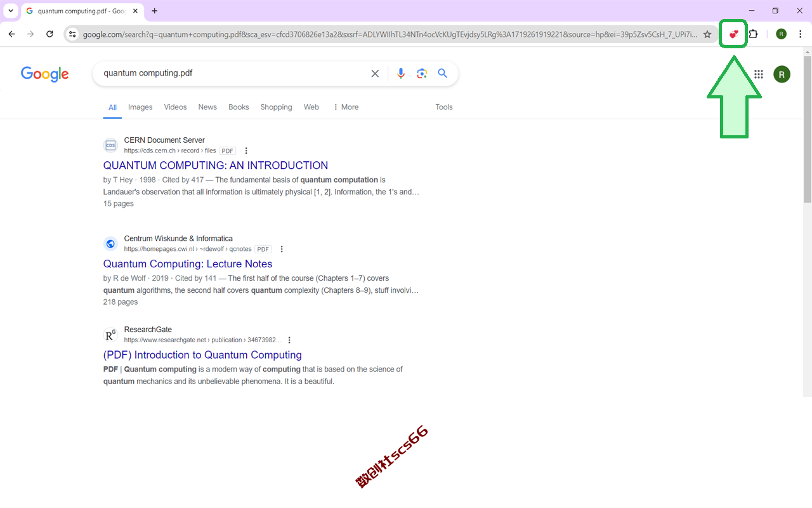Open the tab search dropdown arrow
This screenshot has height=508, width=812.
[x=11, y=11]
